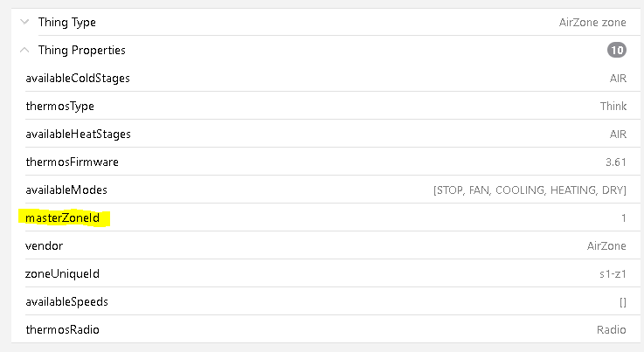
Task: Select the availableHeatStages property name
Action: click(x=78, y=135)
